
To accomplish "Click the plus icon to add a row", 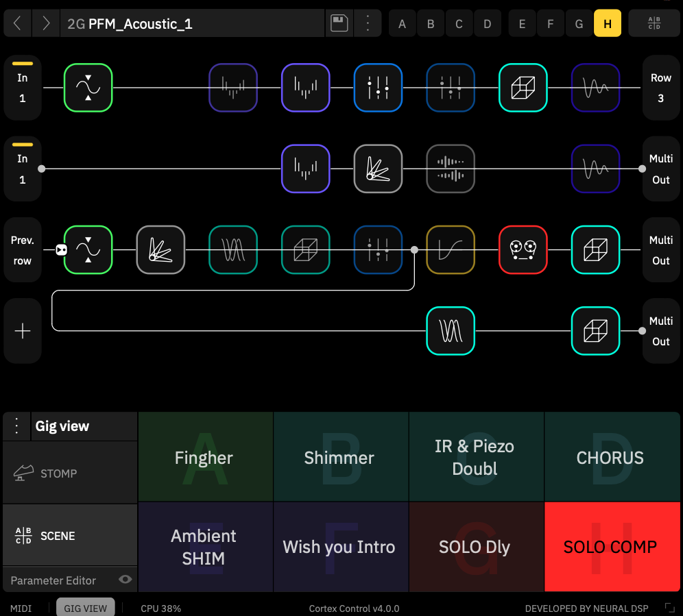I will point(22,330).
